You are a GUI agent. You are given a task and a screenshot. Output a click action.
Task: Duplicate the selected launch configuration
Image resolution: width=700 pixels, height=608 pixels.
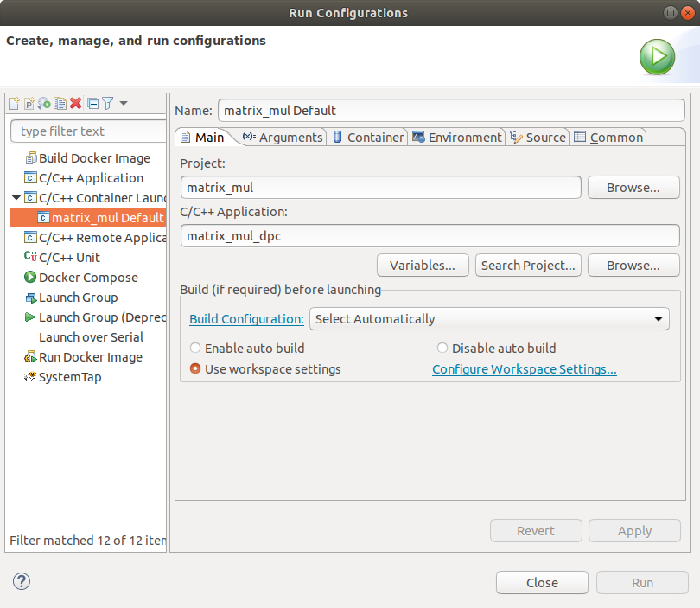(60, 104)
